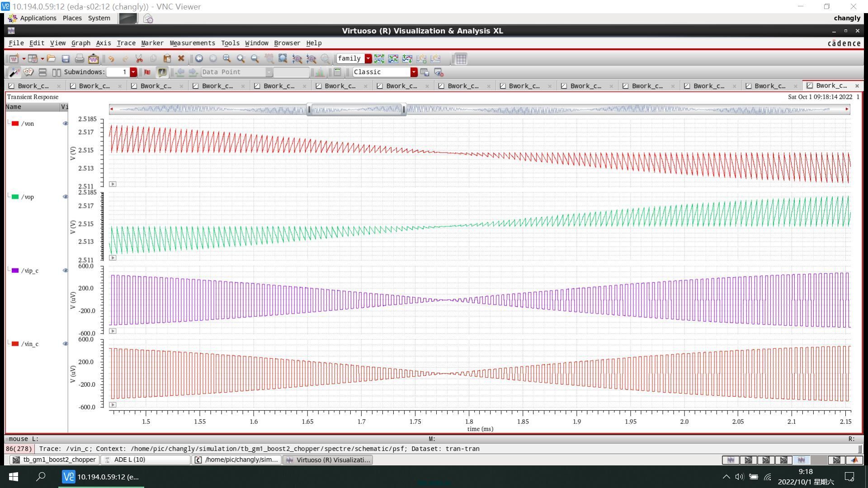Open the Graph menu
The width and height of the screenshot is (868, 488).
[x=81, y=43]
